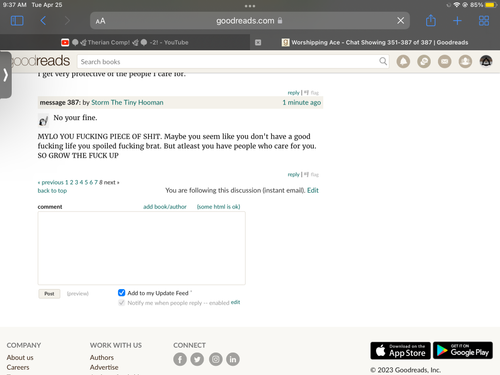Click inside the comment text box
The width and height of the screenshot is (500, 375).
click(x=142, y=248)
